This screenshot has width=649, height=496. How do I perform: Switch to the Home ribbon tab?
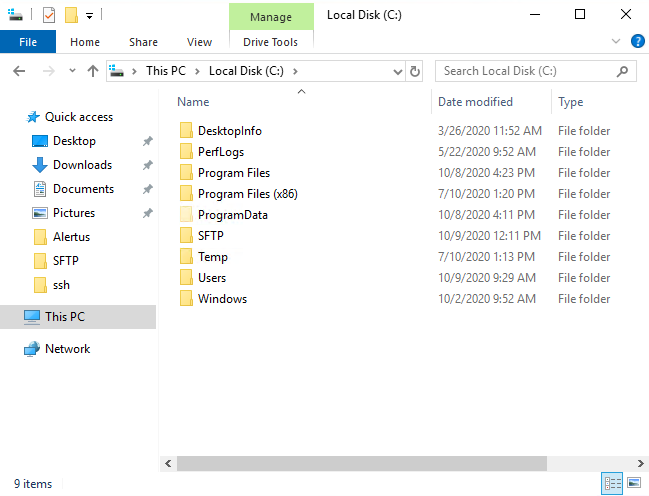85,42
